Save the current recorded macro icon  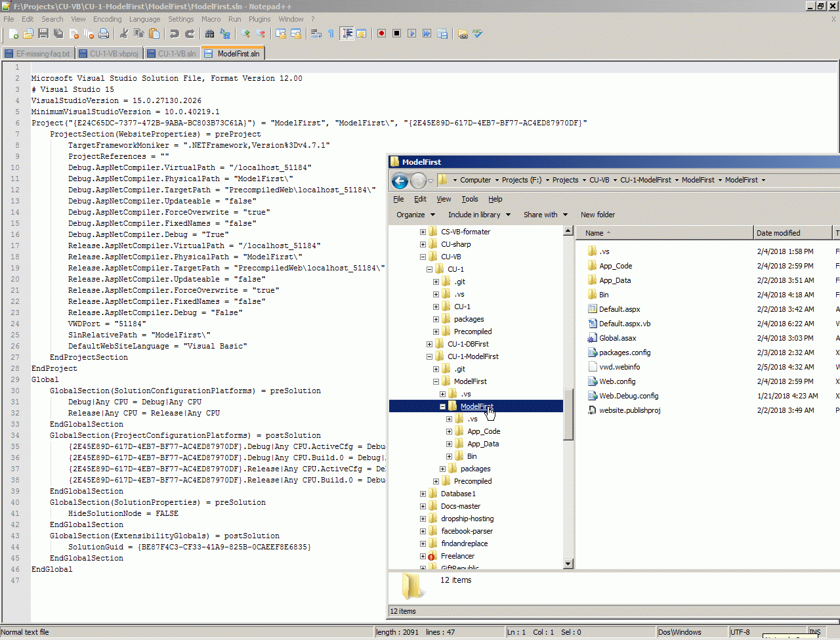pyautogui.click(x=442, y=33)
